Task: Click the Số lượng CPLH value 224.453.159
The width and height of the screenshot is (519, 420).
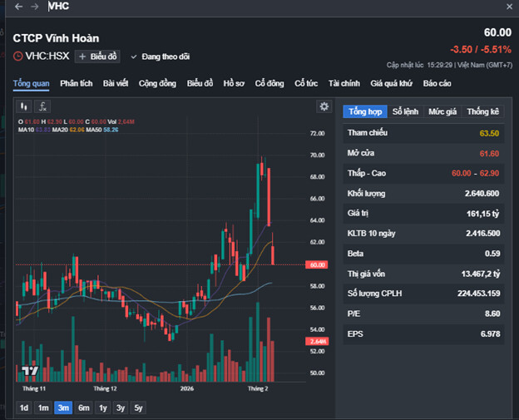Action: pos(478,294)
